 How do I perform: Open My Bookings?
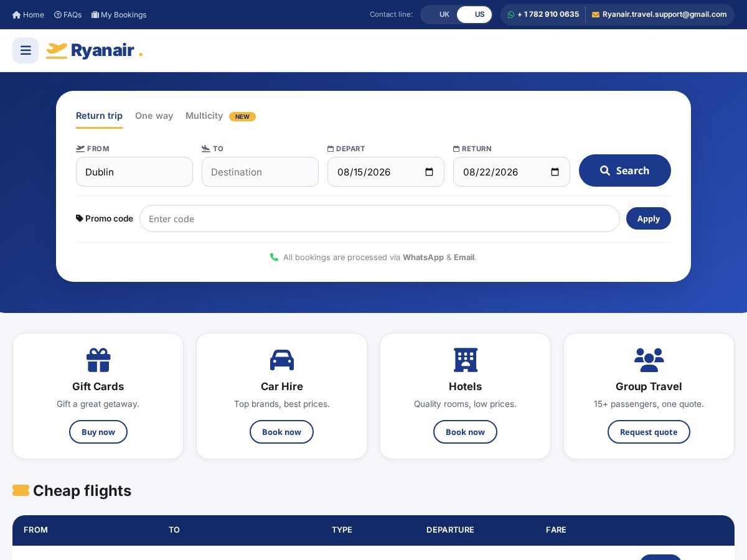[x=119, y=14]
